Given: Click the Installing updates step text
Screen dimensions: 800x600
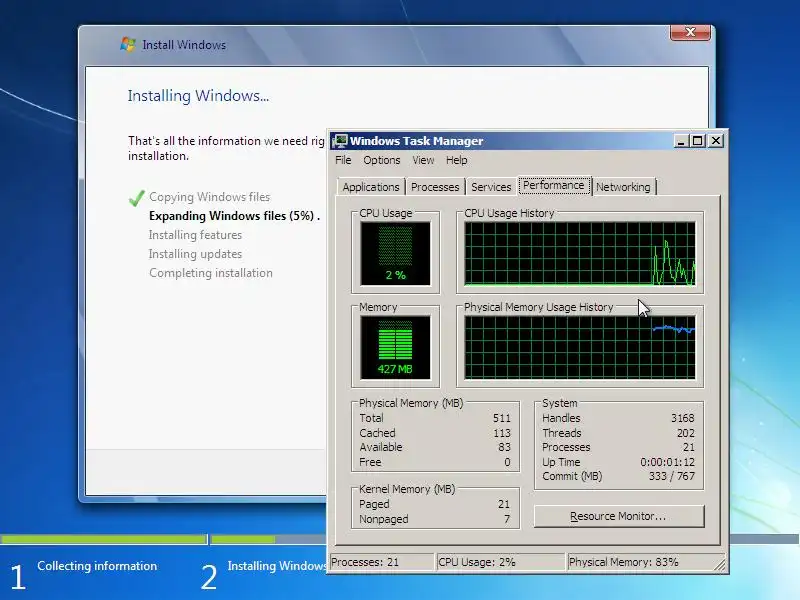Looking at the screenshot, I should pos(195,254).
